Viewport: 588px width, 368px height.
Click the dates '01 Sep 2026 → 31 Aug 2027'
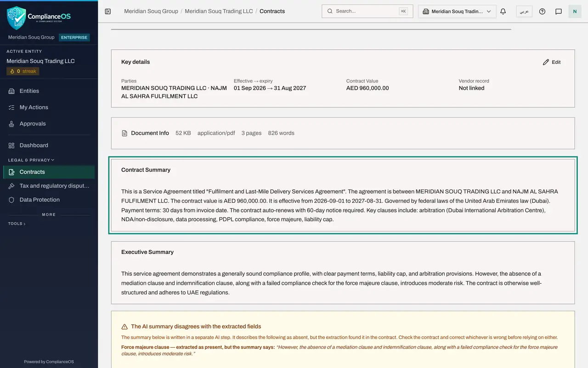[x=270, y=88]
